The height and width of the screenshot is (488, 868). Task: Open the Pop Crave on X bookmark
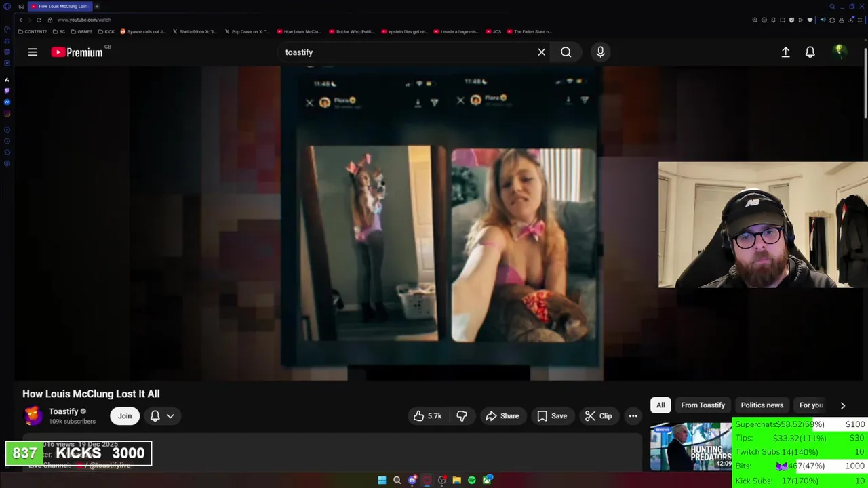[x=247, y=31]
